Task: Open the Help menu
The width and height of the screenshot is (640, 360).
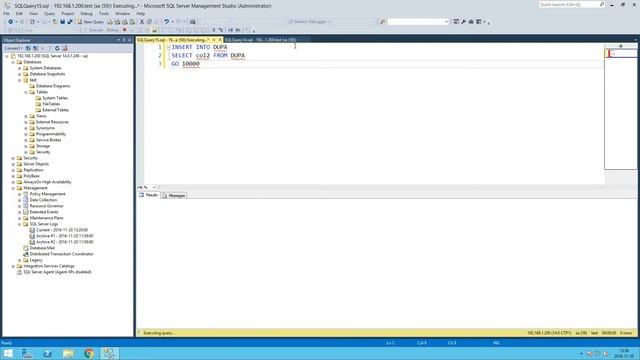Action: 140,13
